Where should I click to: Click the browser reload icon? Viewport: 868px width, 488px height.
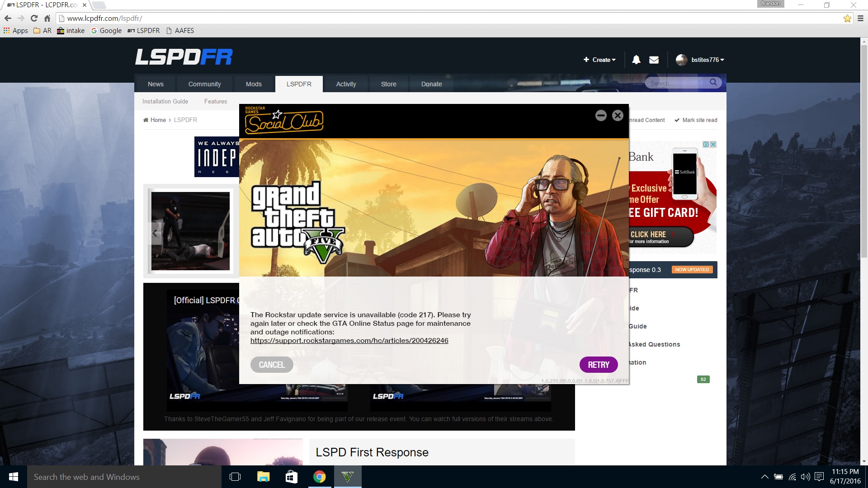[34, 19]
